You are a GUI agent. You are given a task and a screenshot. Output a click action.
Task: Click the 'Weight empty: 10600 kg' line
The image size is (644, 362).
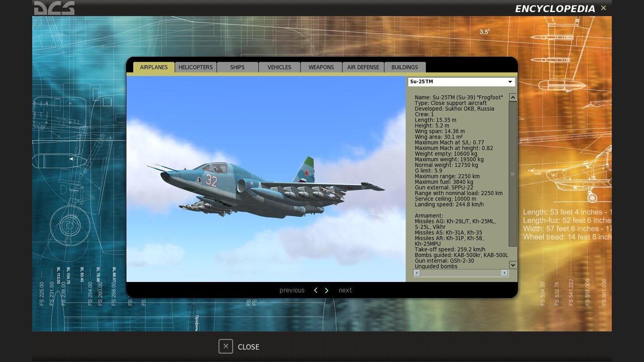(x=446, y=154)
